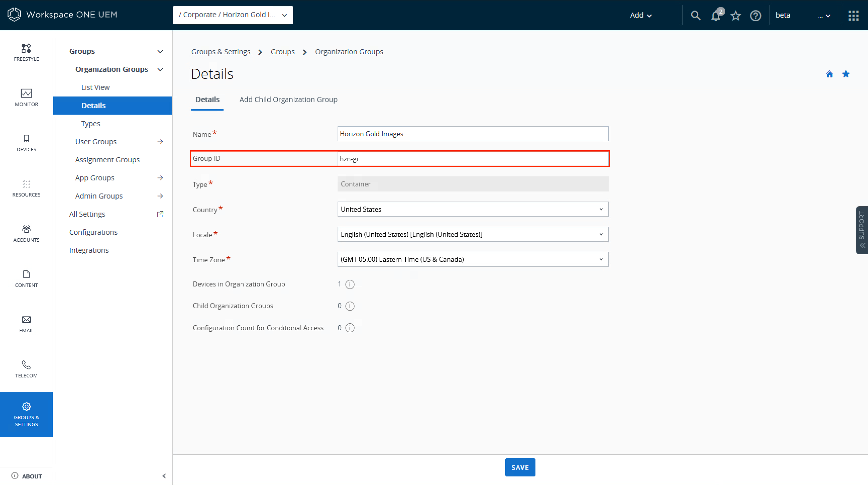Go to Devices in sidebar
This screenshot has height=485, width=868.
pyautogui.click(x=26, y=142)
